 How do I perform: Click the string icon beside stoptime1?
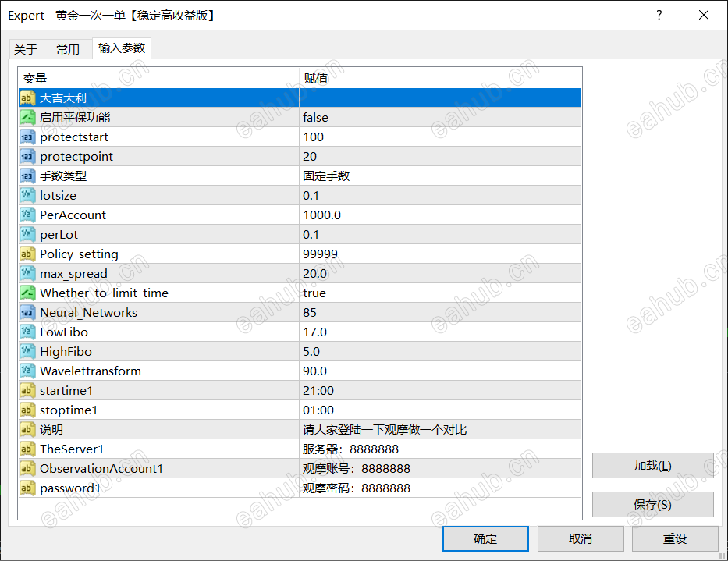click(x=27, y=410)
